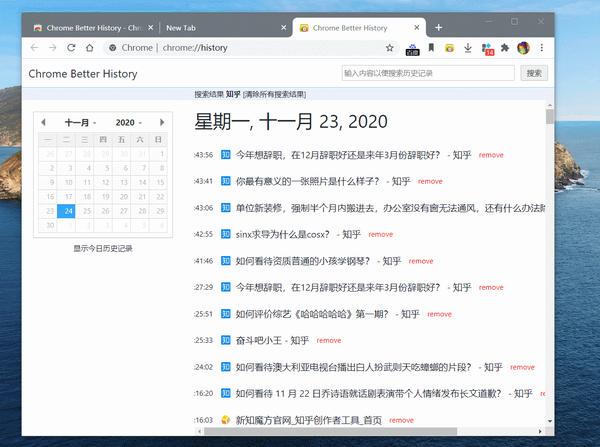The height and width of the screenshot is (447, 600).
Task: Expand the month dropdown showing 十一月
Action: (80, 122)
